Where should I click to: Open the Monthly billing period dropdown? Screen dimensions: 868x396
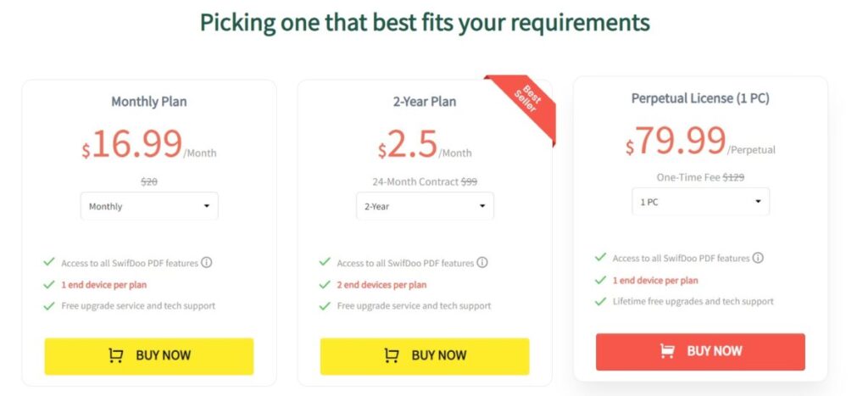149,206
